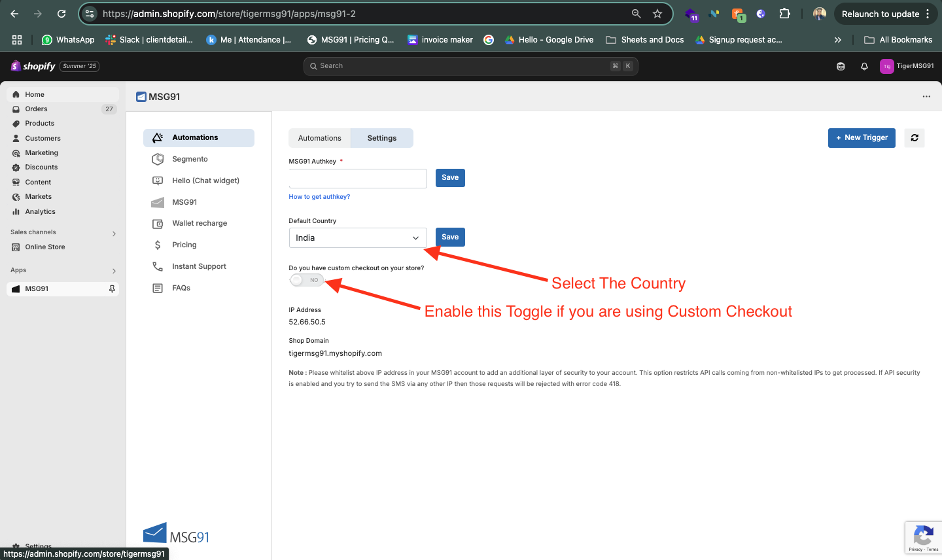Image resolution: width=942 pixels, height=560 pixels.
Task: Open Orders in the Shopify sidebar
Action: pos(63,109)
